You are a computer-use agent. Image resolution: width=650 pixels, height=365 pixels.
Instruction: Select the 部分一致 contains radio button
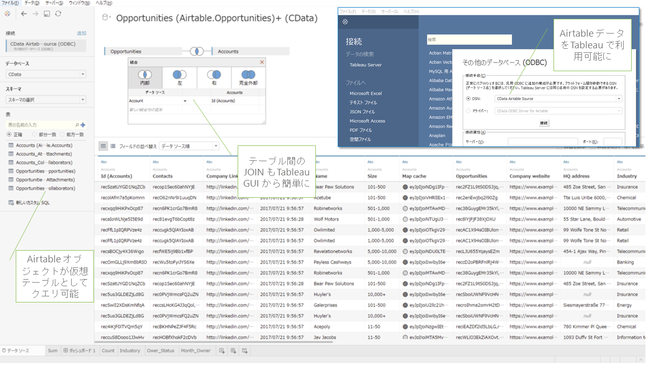(35, 134)
